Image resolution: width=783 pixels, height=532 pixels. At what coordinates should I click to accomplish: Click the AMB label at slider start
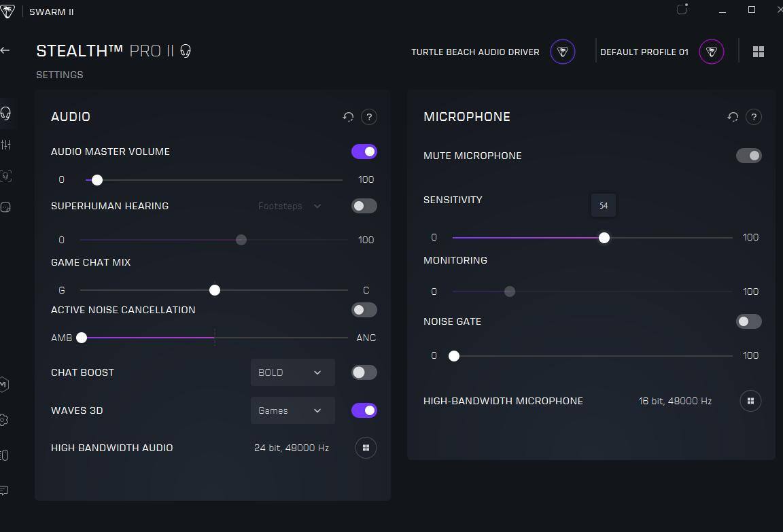(x=61, y=338)
